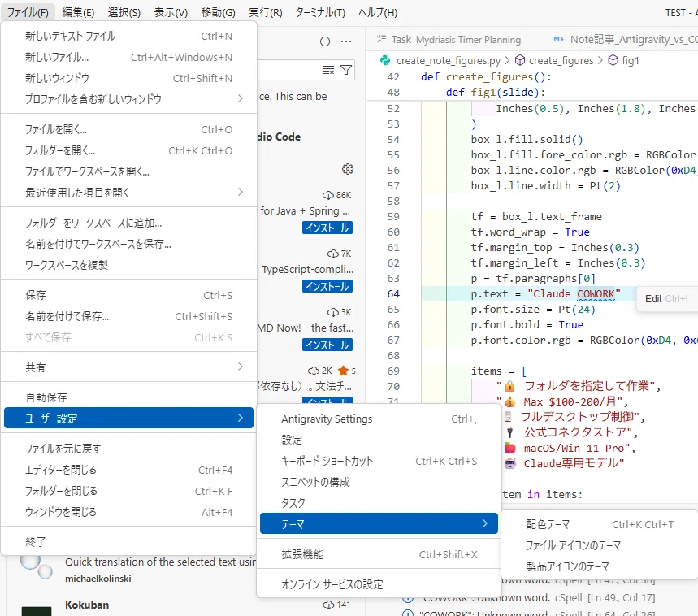The height and width of the screenshot is (616, 698).
Task: Open キーボード ショートカット settings
Action: pos(379,461)
